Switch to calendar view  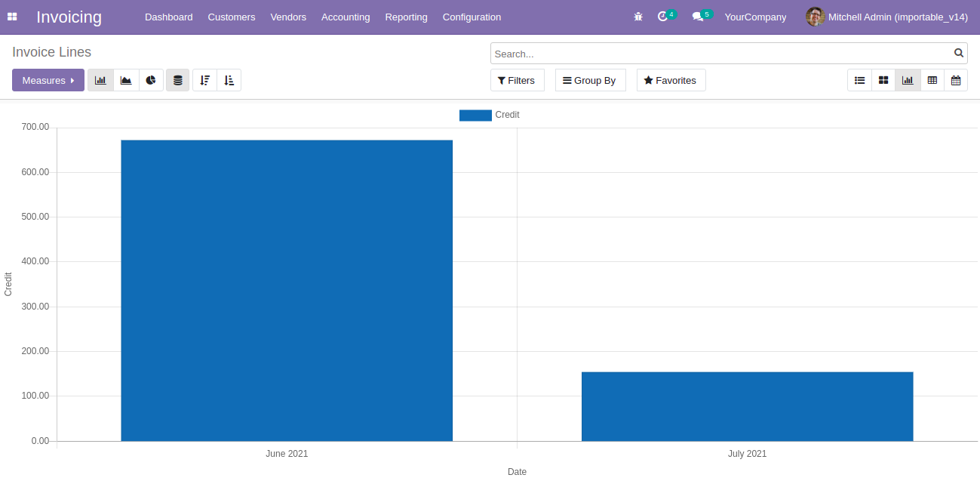coord(956,80)
